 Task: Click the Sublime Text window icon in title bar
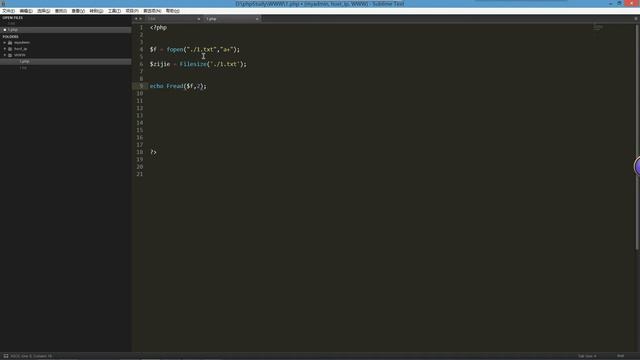[3, 3]
